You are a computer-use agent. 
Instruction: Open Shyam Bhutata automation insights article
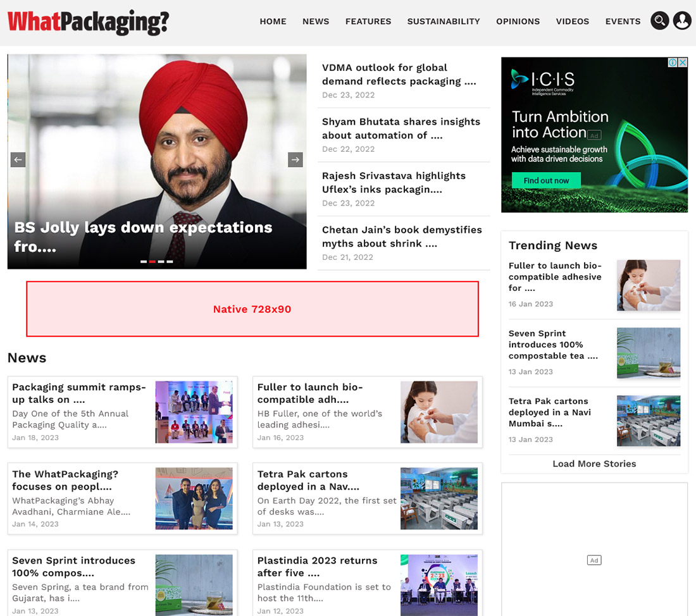click(401, 128)
